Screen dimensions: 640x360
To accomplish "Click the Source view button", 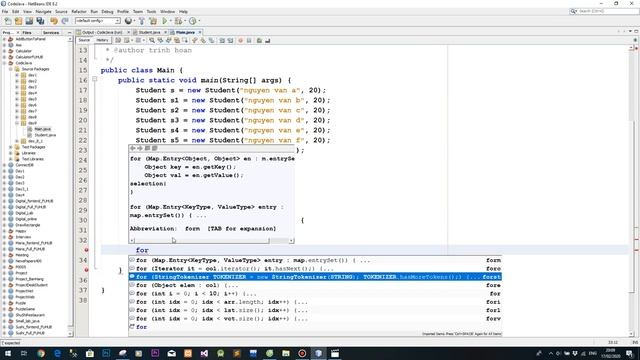I will [x=84, y=40].
